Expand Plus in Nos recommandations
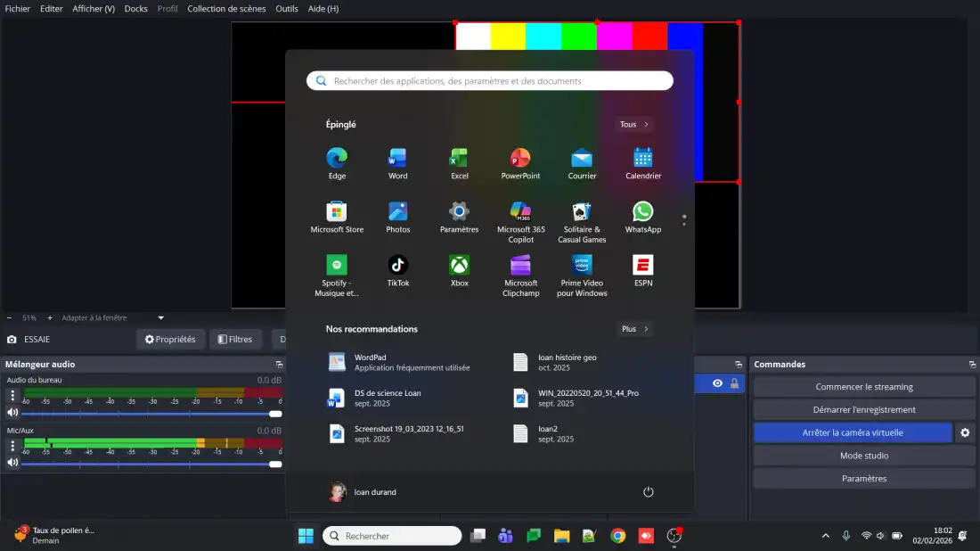Screen dimensions: 980x551 click(x=635, y=329)
